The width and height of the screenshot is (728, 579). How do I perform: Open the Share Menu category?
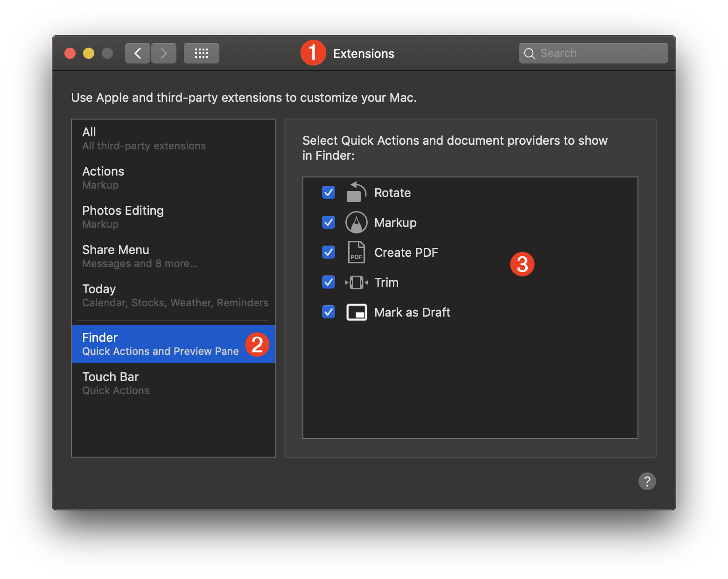tap(174, 256)
